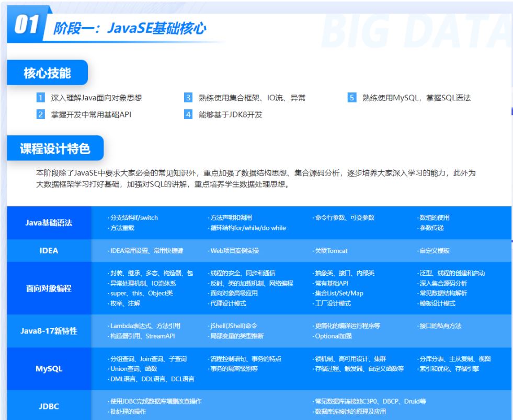Click cell 参数传递
This screenshot has width=513, height=420.
click(x=430, y=228)
